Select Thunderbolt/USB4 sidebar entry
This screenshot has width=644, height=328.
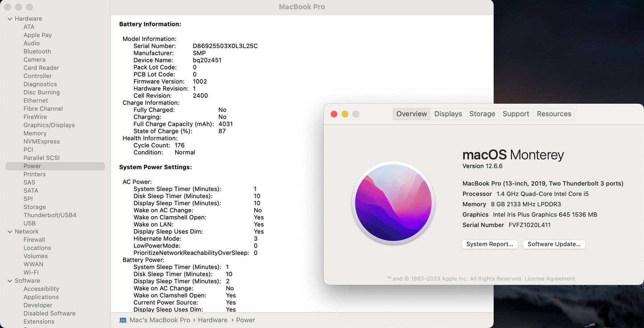[x=50, y=215]
